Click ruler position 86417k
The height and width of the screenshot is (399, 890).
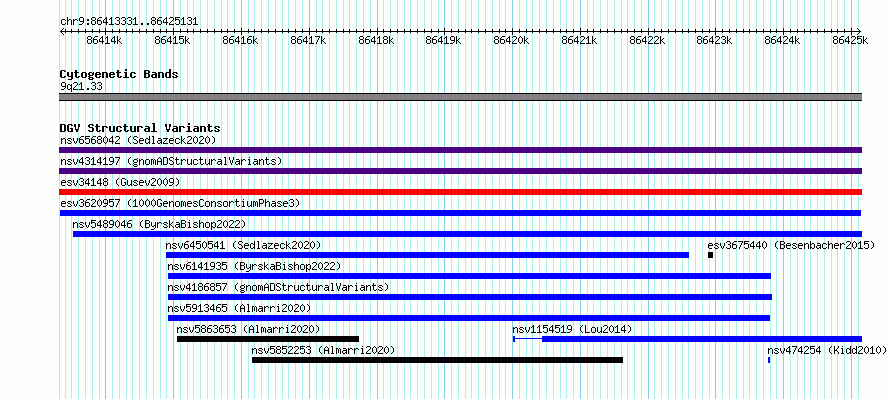tap(308, 40)
